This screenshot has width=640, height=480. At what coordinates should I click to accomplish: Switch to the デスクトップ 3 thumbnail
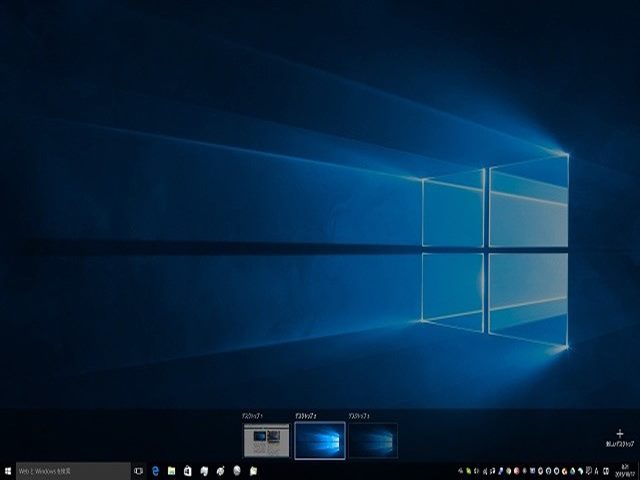point(373,440)
